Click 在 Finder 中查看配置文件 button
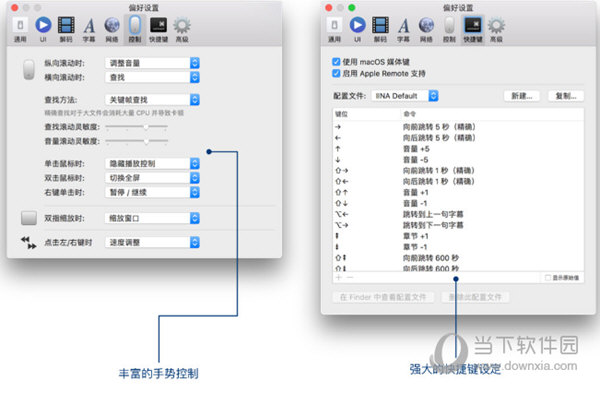Viewport: 600px width, 393px height. click(383, 297)
